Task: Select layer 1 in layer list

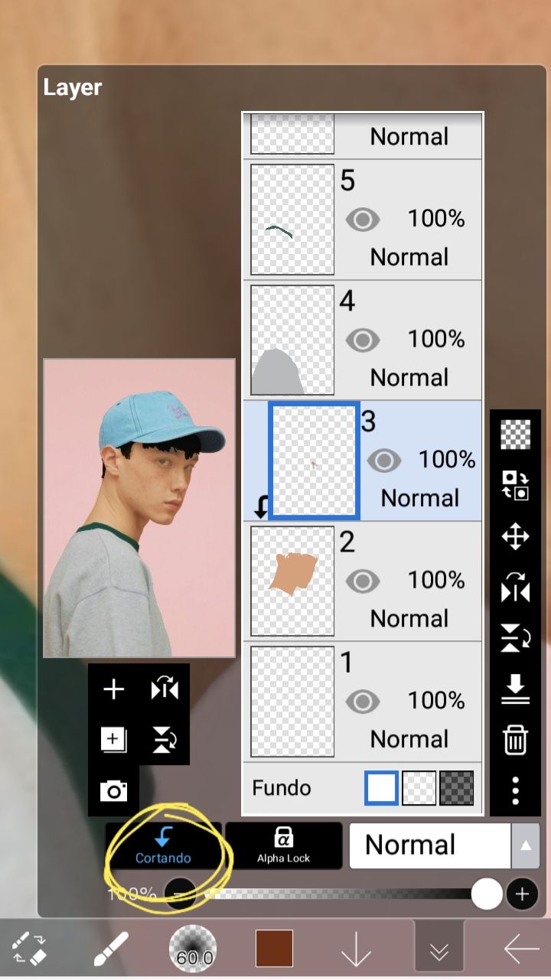Action: pyautogui.click(x=363, y=702)
